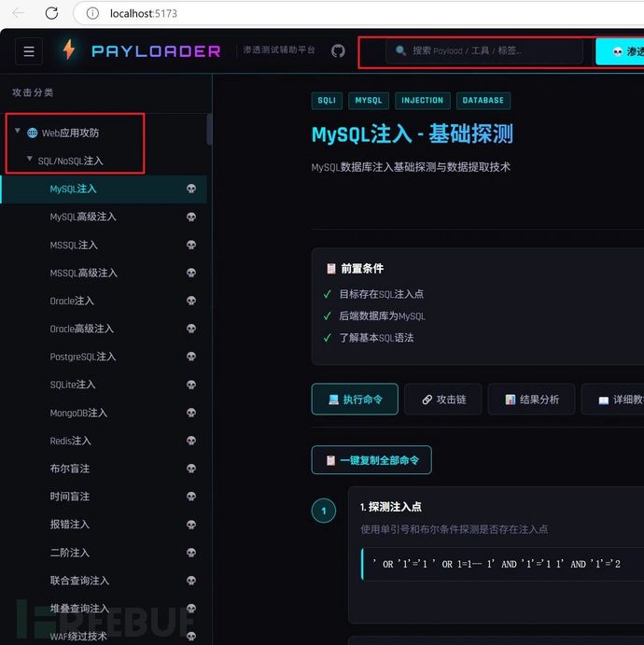Open the GitHub repository icon

click(338, 51)
